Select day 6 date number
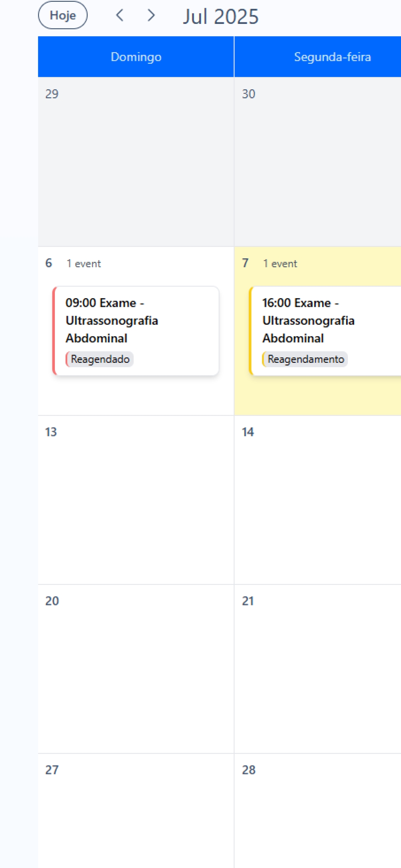The height and width of the screenshot is (868, 401). [49, 263]
